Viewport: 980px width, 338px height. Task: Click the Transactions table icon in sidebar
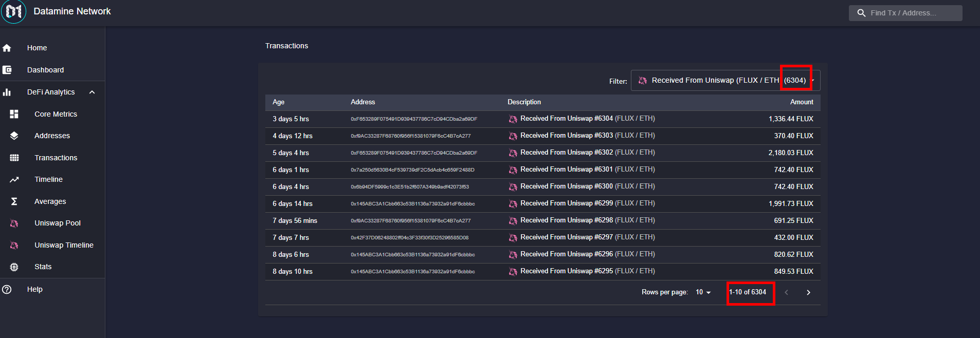click(14, 158)
